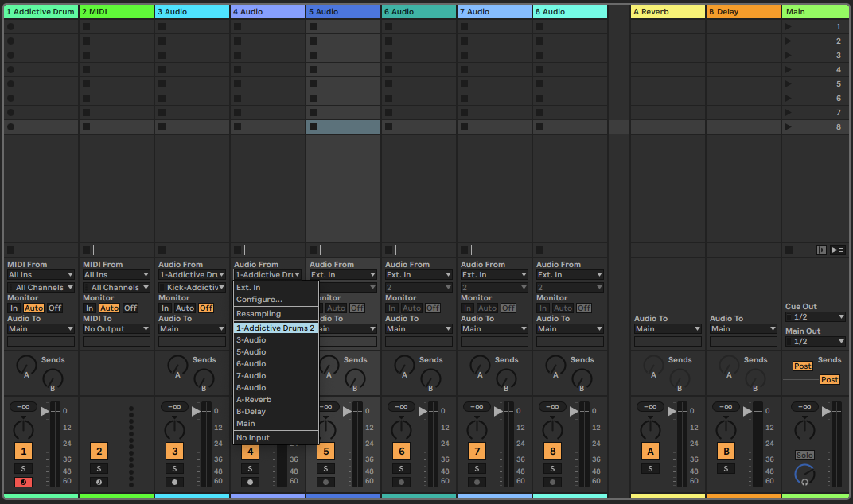
Task: Select A-Reverb in the open input list
Action: (276, 400)
